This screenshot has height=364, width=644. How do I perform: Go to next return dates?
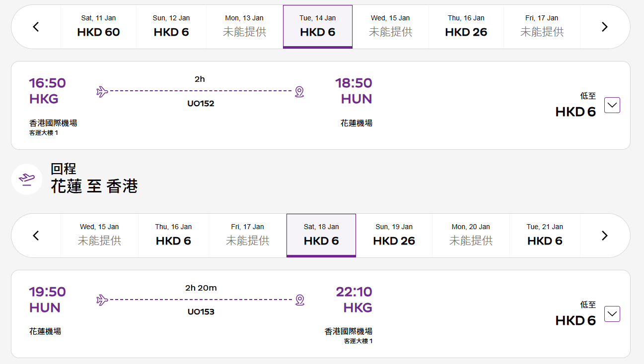click(x=604, y=236)
